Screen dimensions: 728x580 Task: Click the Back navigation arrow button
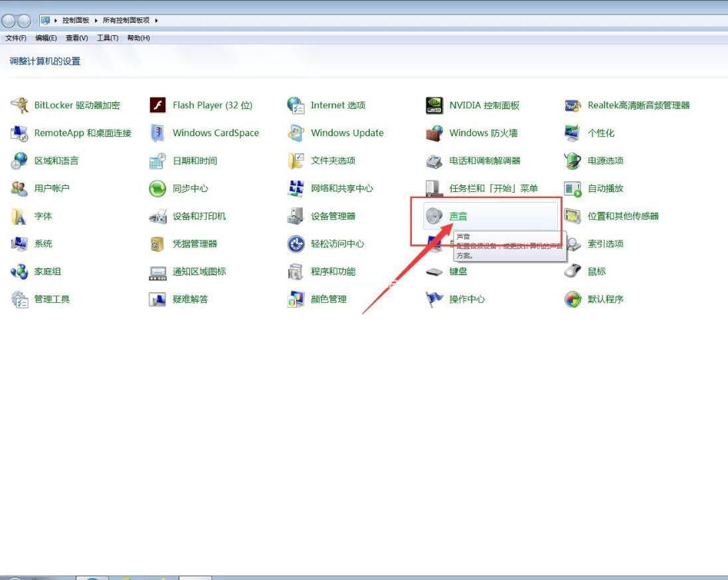[x=9, y=21]
